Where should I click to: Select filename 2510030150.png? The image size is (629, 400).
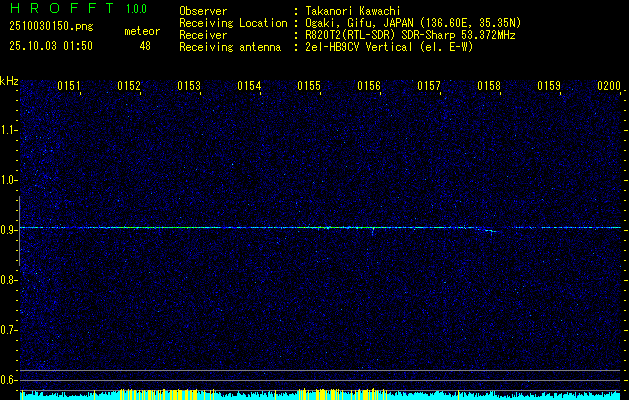(x=51, y=26)
